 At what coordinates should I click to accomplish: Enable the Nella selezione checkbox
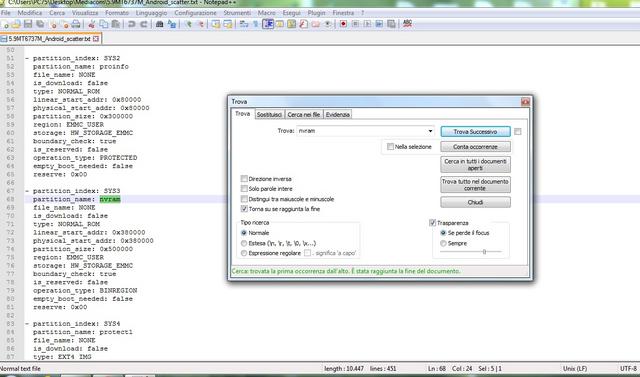(x=390, y=146)
